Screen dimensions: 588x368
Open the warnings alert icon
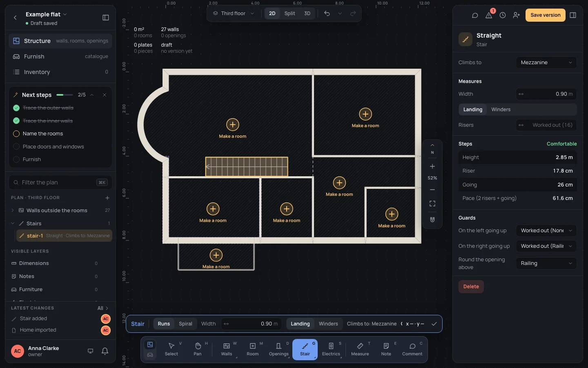489,15
